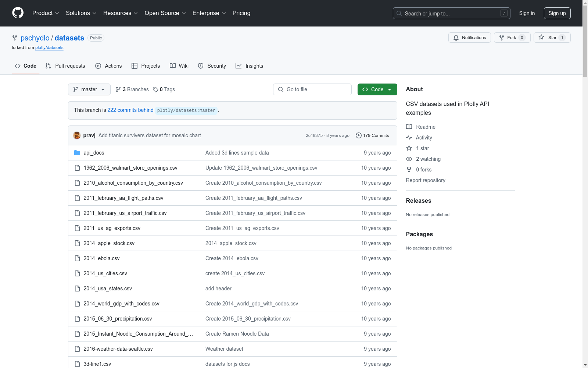
Task: Open the Pricing link in header
Action: pyautogui.click(x=241, y=13)
